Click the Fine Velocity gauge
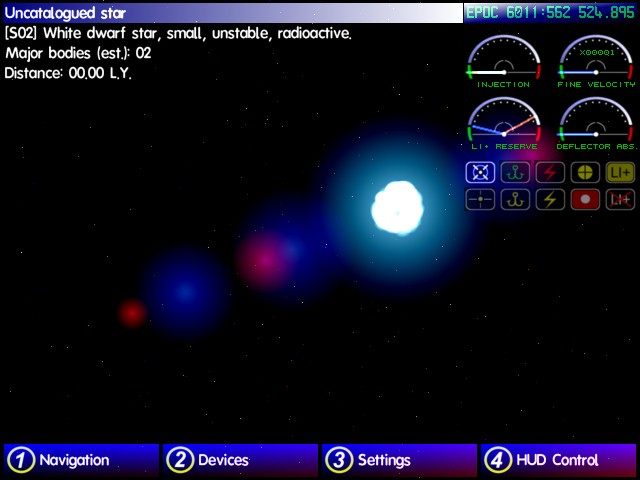This screenshot has height=480, width=640. tap(596, 62)
